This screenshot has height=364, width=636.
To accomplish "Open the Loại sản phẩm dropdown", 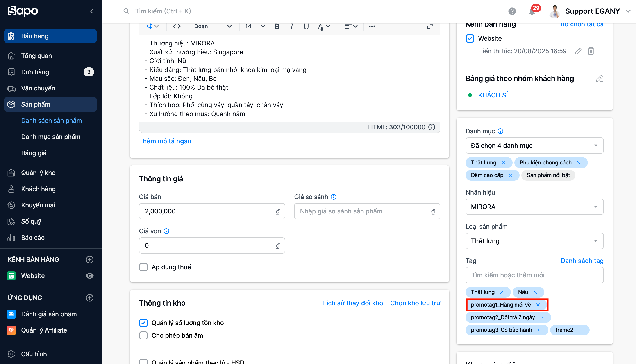I will point(534,241).
